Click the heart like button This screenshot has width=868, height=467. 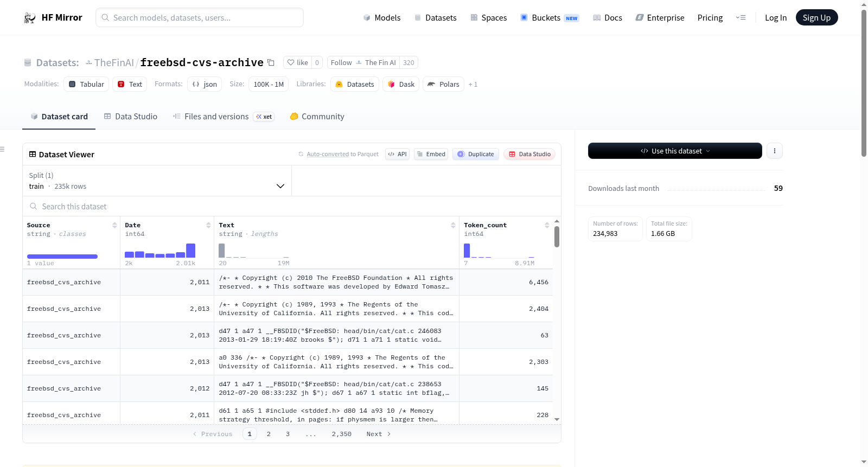pyautogui.click(x=297, y=62)
